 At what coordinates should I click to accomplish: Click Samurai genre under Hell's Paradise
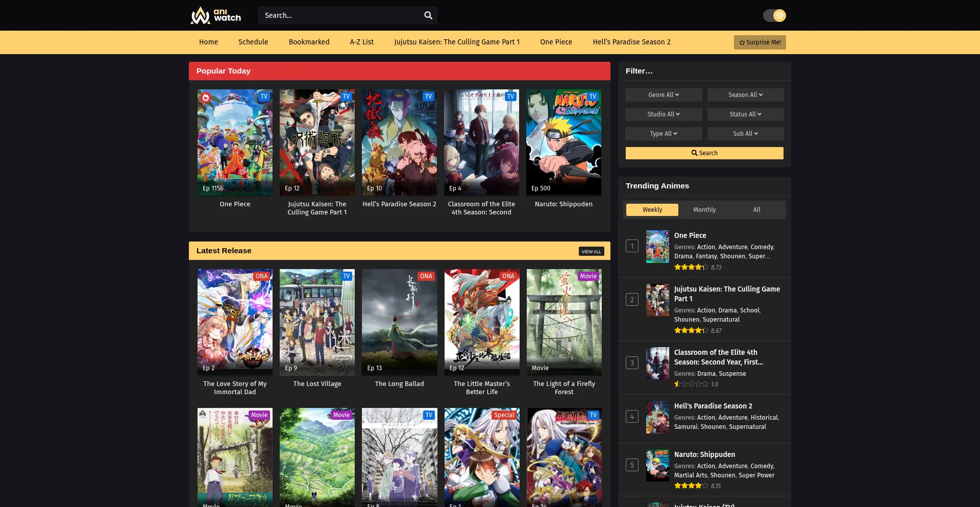[x=685, y=427]
